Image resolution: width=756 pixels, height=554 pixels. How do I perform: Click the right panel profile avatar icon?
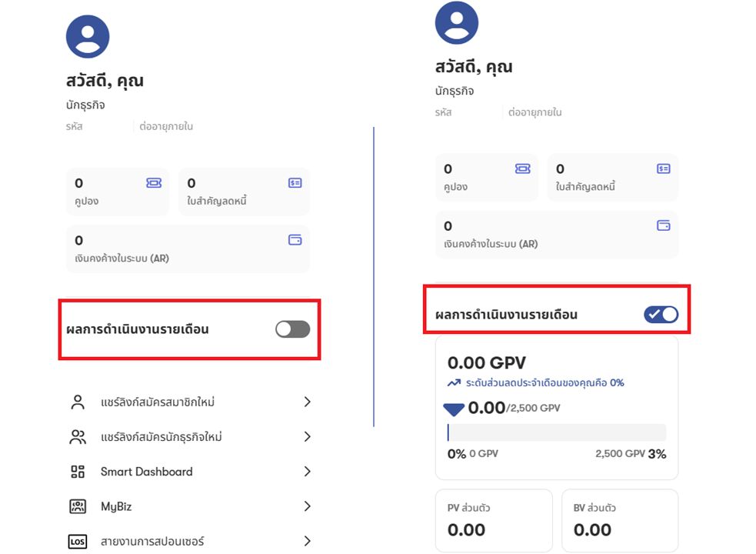[457, 22]
